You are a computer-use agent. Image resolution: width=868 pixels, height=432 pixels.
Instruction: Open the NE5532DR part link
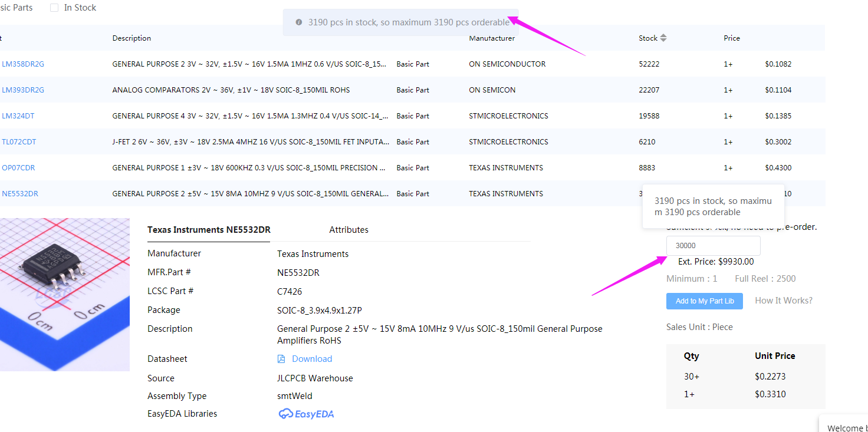20,194
